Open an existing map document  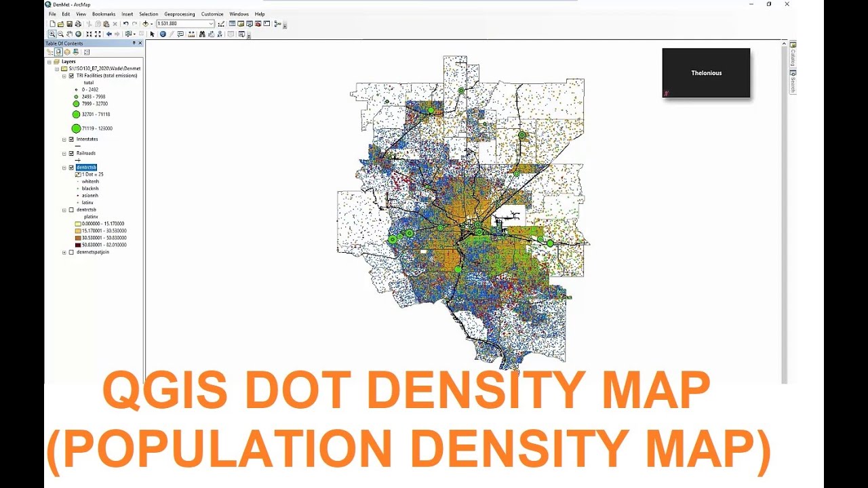(x=61, y=24)
